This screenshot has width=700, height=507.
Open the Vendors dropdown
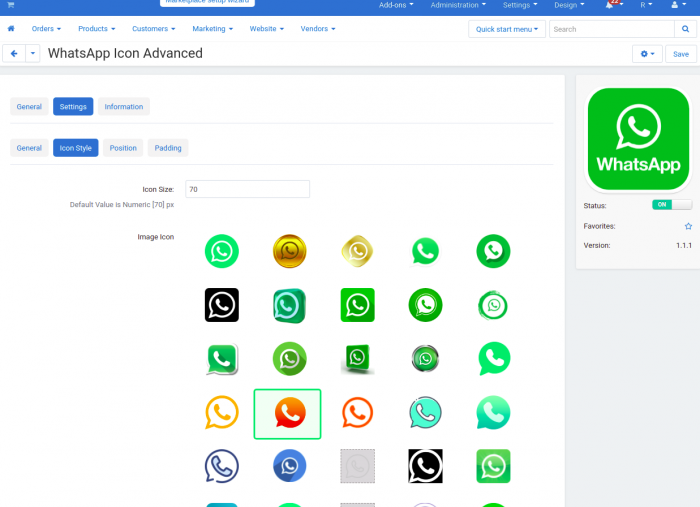point(317,29)
